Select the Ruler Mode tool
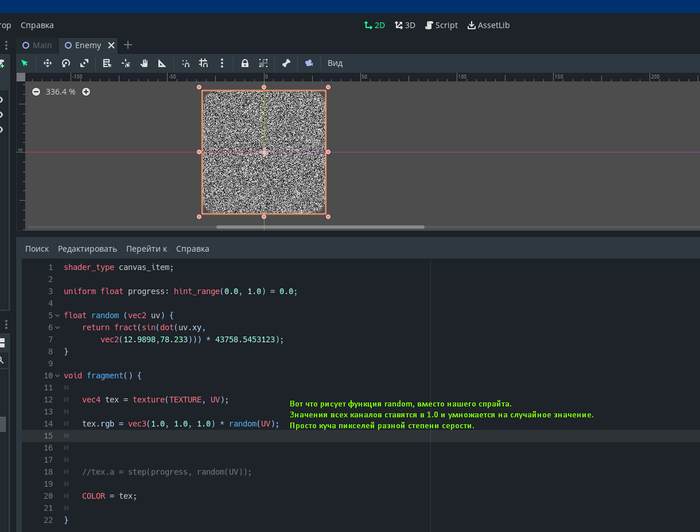This screenshot has height=532, width=700. (162, 63)
